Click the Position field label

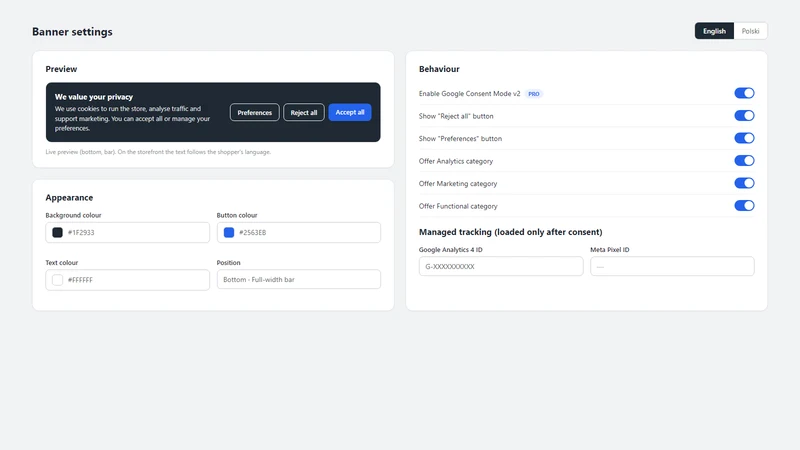coord(228,263)
